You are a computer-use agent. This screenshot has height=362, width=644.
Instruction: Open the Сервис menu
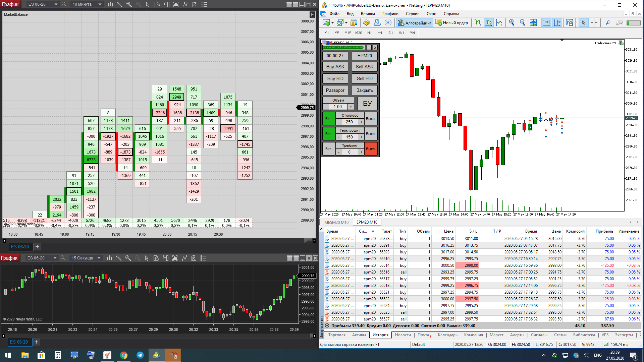pos(412,14)
